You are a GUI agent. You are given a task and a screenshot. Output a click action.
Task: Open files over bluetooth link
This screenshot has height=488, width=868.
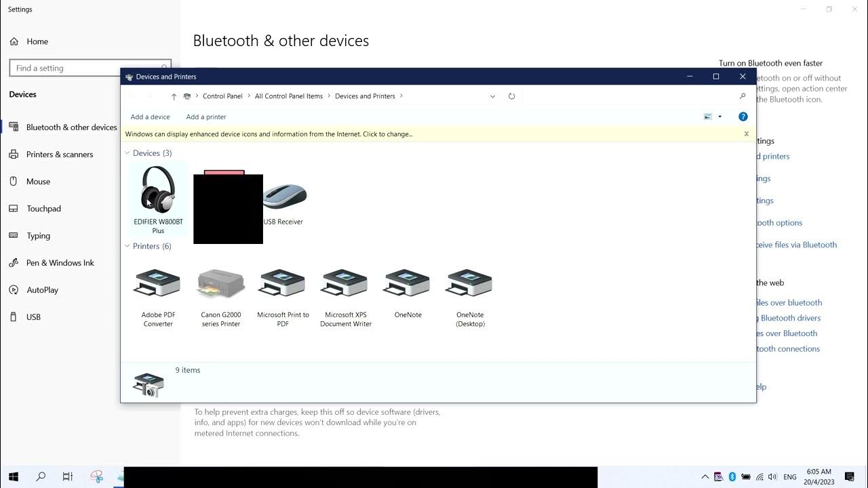(789, 303)
